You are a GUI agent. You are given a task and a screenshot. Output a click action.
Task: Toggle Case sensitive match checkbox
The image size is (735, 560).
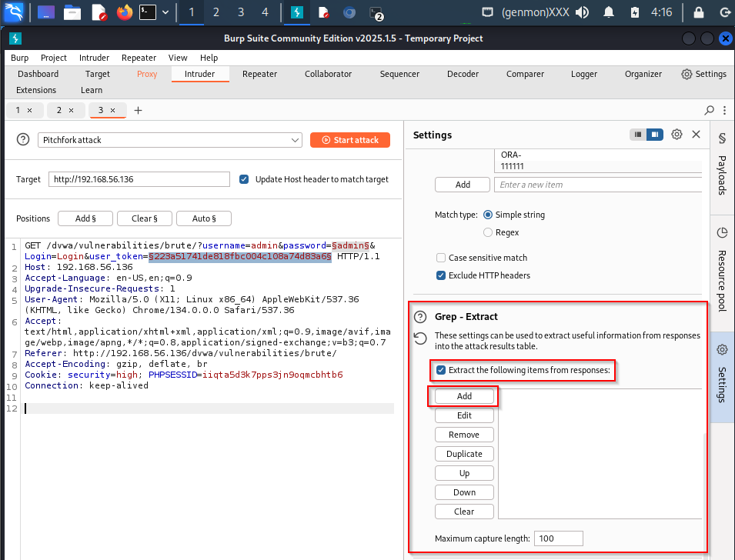(441, 258)
